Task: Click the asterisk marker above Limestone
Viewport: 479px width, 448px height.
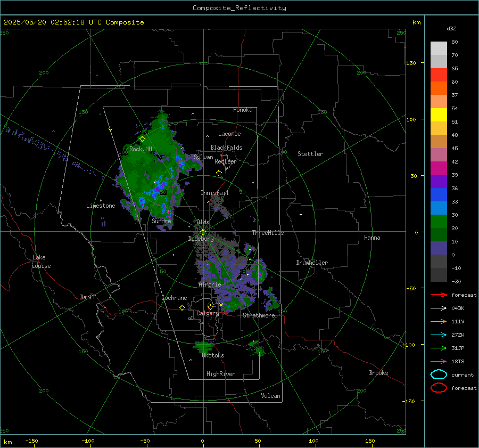Action: coord(101,201)
